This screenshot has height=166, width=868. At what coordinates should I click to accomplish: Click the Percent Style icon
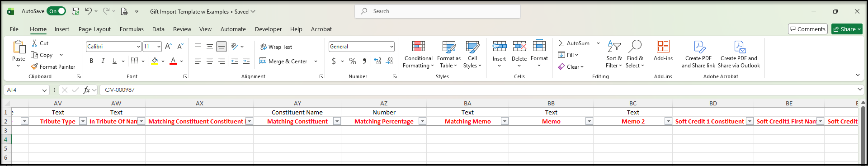point(353,61)
